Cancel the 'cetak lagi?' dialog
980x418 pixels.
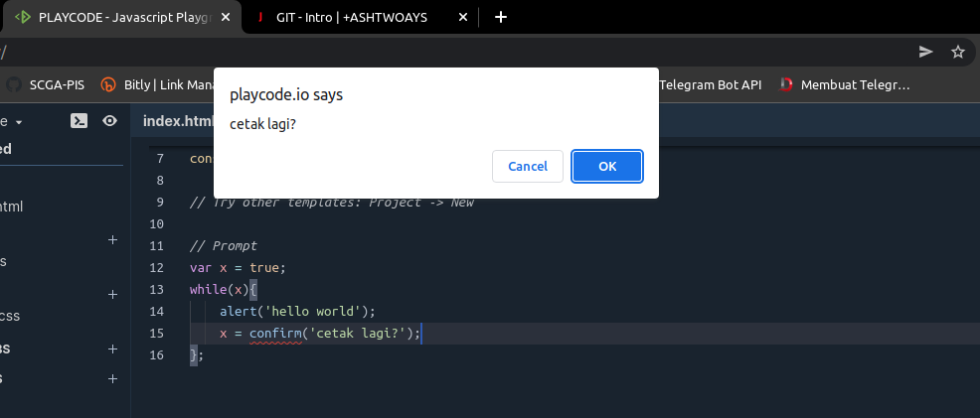pyautogui.click(x=528, y=166)
